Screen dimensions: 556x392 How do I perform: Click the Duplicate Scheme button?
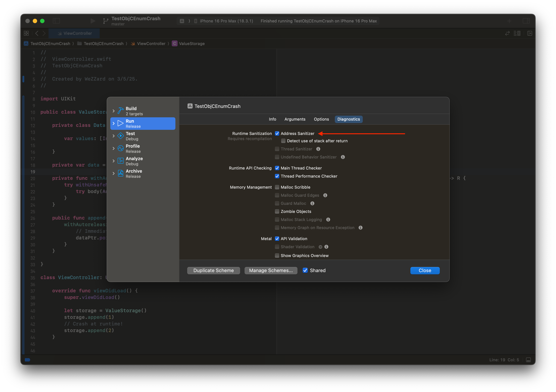pyautogui.click(x=213, y=270)
